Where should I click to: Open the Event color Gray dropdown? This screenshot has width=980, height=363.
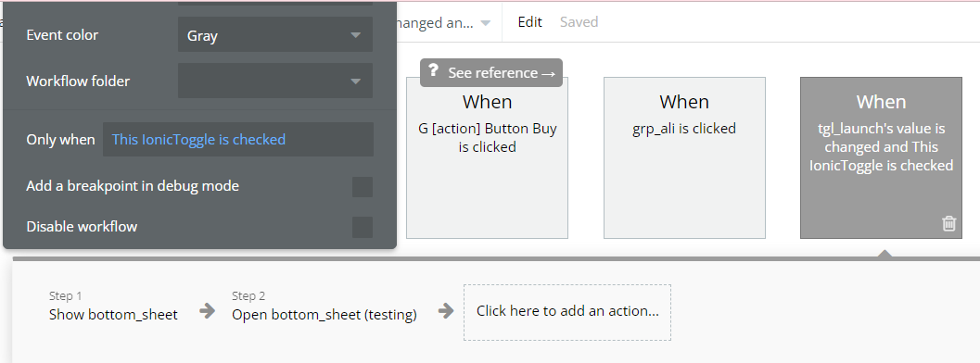click(x=275, y=35)
